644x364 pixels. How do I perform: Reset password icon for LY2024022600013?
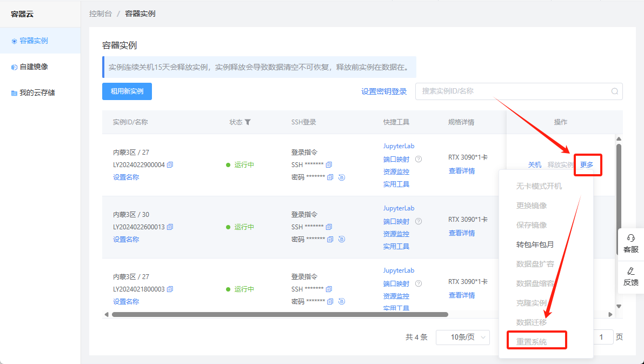[342, 239]
